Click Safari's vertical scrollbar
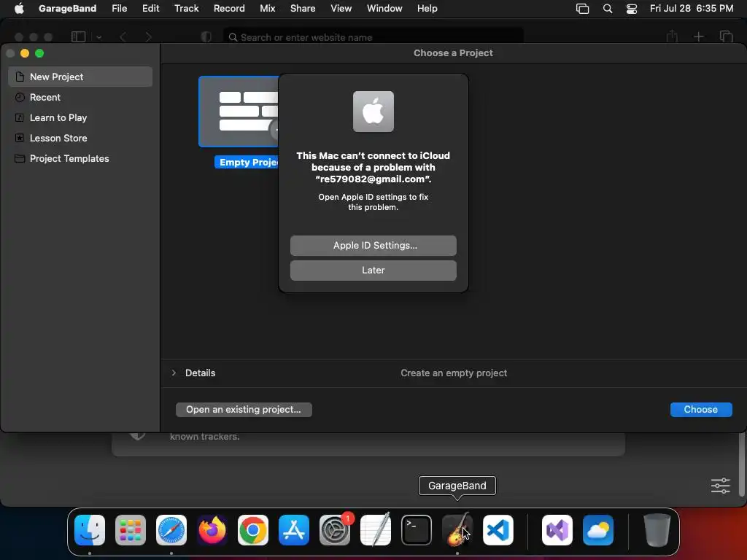Image resolution: width=747 pixels, height=560 pixels. 741,464
